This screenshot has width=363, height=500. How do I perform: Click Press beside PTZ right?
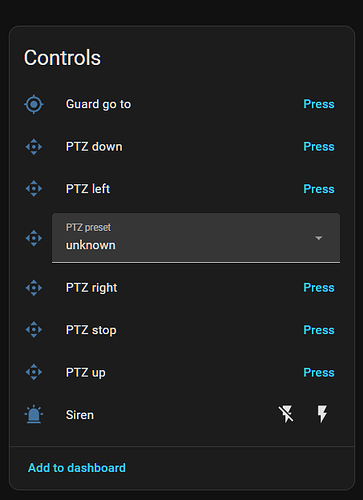coord(319,288)
